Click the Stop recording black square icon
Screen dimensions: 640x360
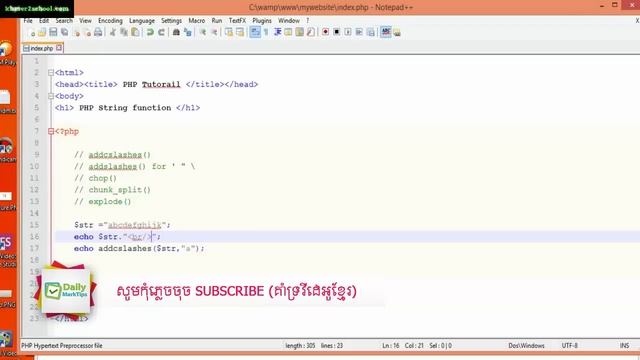tap(336, 32)
